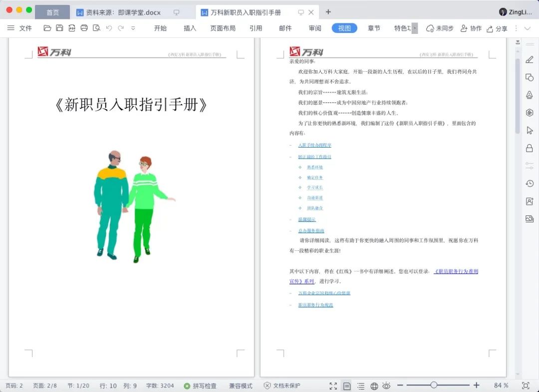Add a new document tab with plus
Image resolution: width=539 pixels, height=392 pixels.
click(328, 12)
